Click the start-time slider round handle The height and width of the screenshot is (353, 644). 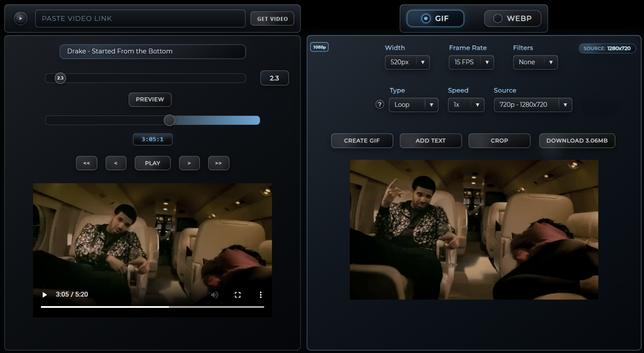pyautogui.click(x=169, y=120)
